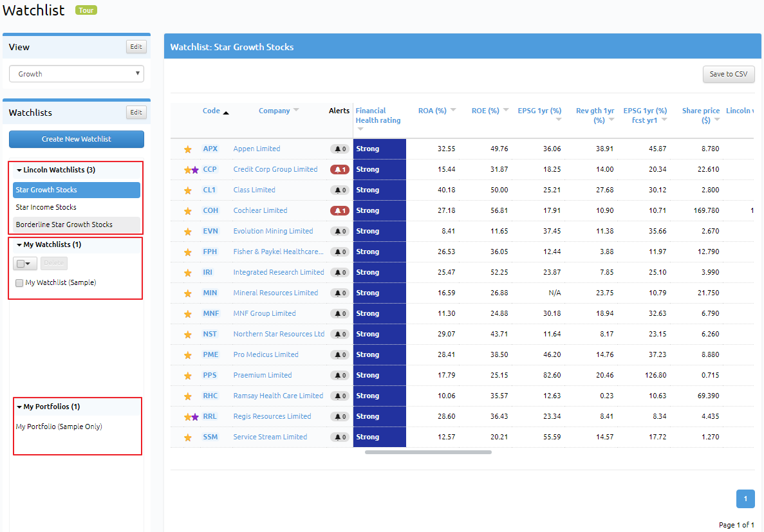Sort by Share price ($) column
764x532 pixels.
click(701, 115)
